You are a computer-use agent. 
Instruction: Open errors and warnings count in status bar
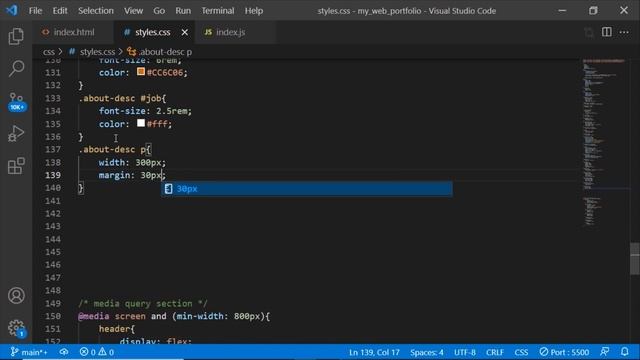97,352
